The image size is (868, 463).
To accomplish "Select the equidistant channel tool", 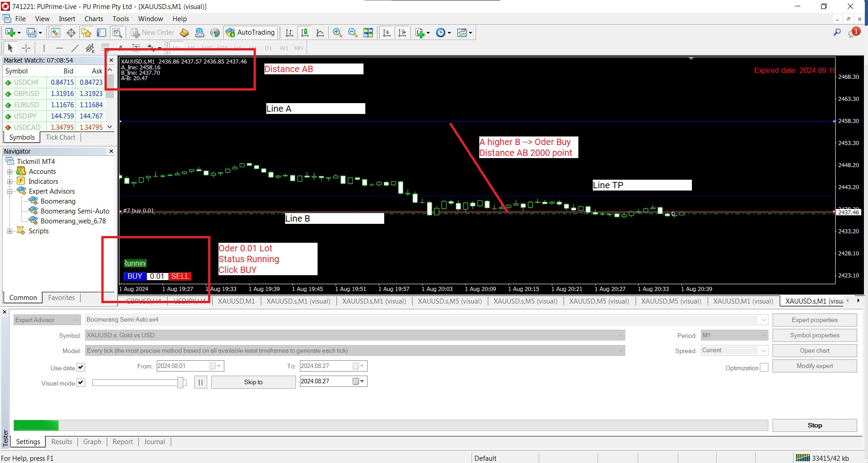I will tap(90, 48).
